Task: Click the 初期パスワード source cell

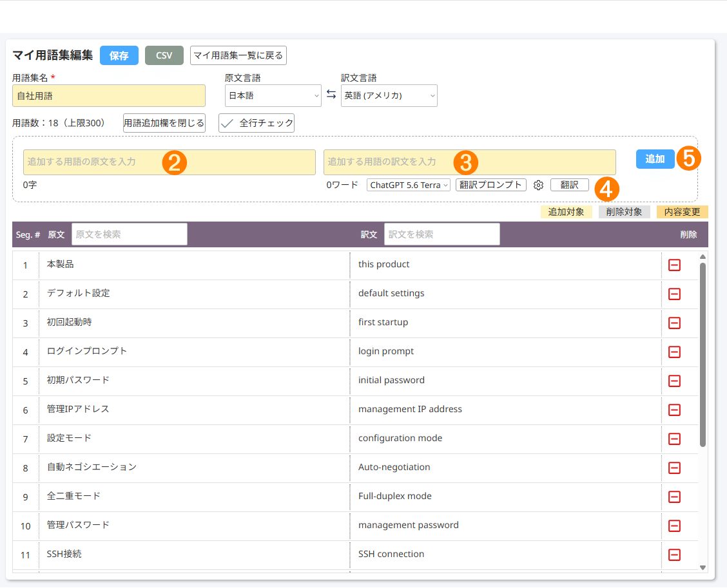Action: (195, 381)
